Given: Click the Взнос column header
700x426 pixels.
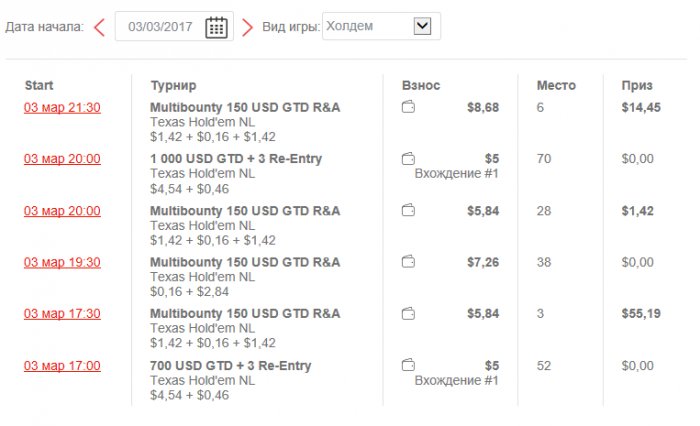Looking at the screenshot, I should (x=420, y=85).
